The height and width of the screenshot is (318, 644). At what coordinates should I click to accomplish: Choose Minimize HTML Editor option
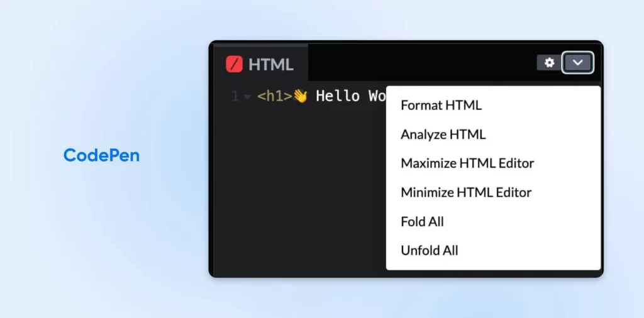pos(466,192)
